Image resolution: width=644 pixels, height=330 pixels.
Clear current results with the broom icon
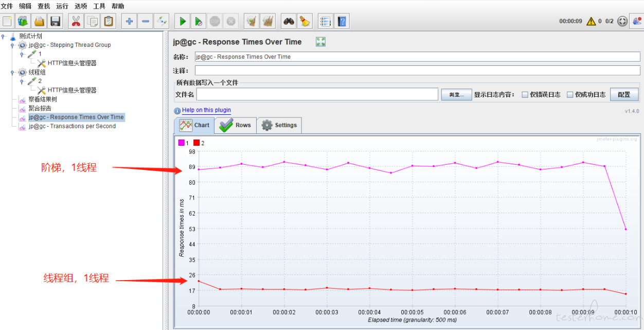(252, 21)
